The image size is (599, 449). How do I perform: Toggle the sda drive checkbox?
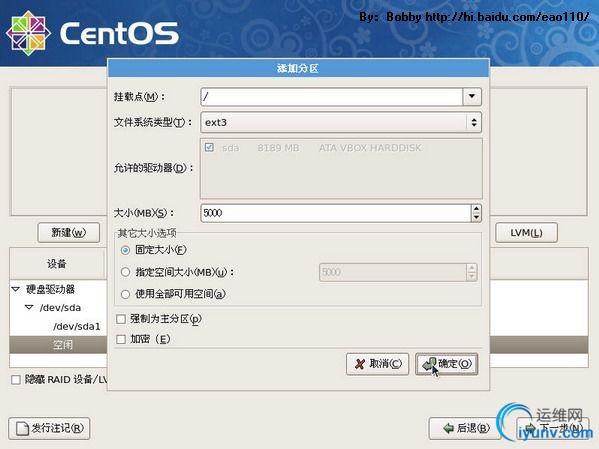coord(209,148)
